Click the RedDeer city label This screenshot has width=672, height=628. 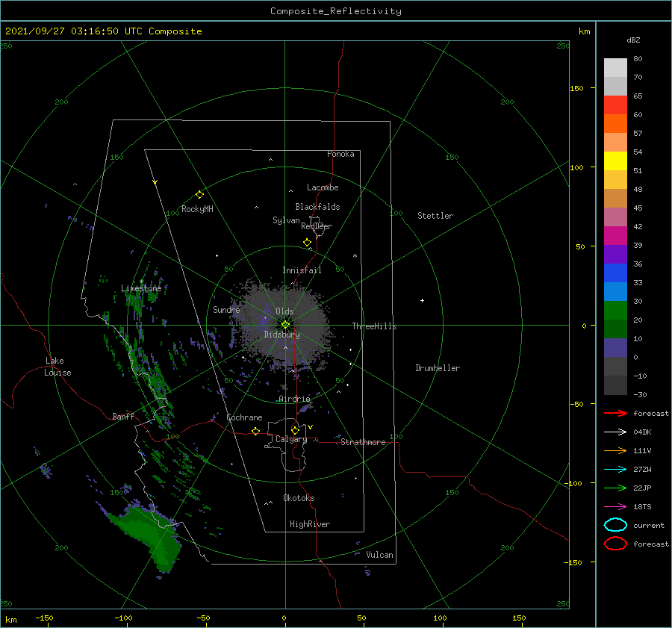pos(317,226)
